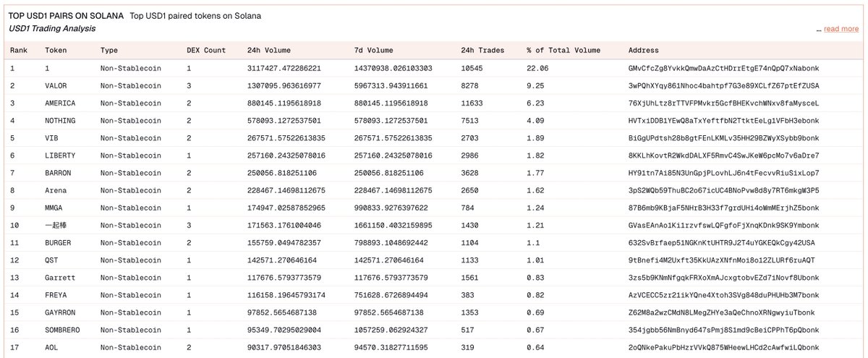Click address AzVCECC5zr21ikYQne4Xtoh3SVg848duPHUHb3M7bonk
The height and width of the screenshot is (358, 868).
coord(723,294)
